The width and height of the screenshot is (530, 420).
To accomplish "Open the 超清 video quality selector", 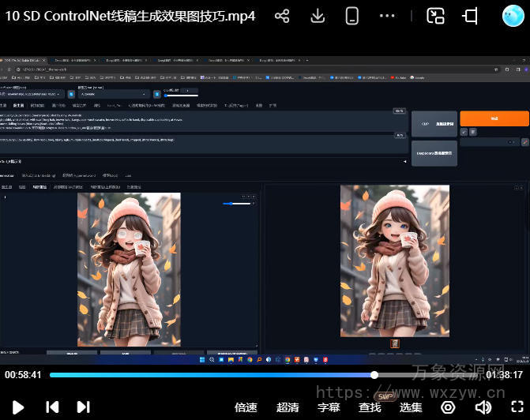I will (x=288, y=407).
